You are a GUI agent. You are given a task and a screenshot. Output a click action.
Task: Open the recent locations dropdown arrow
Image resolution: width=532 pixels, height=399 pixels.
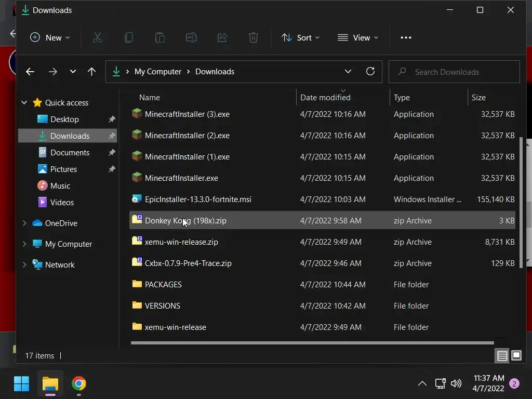pos(73,72)
